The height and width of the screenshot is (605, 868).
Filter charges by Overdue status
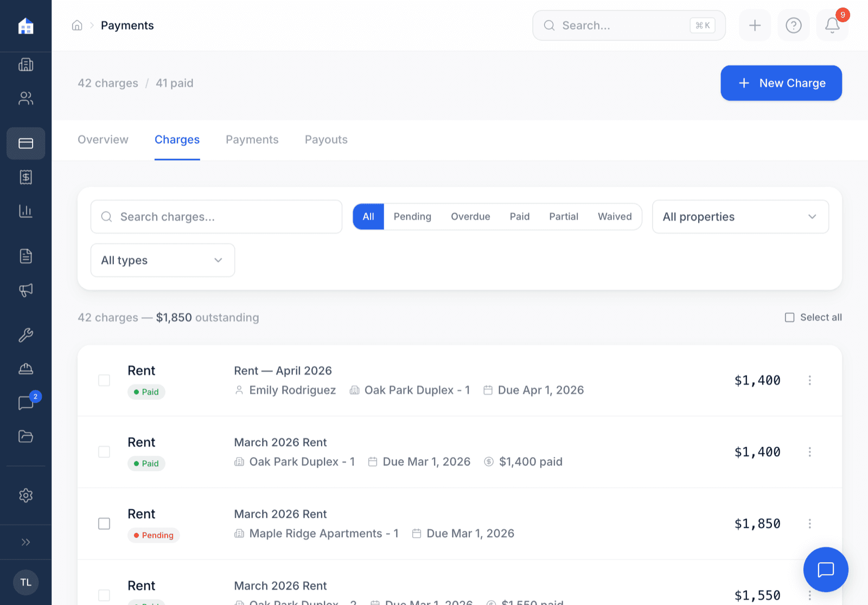470,216
